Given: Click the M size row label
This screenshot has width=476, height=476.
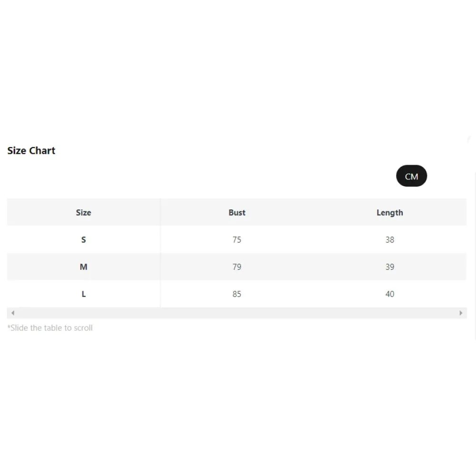Looking at the screenshot, I should pyautogui.click(x=83, y=267).
